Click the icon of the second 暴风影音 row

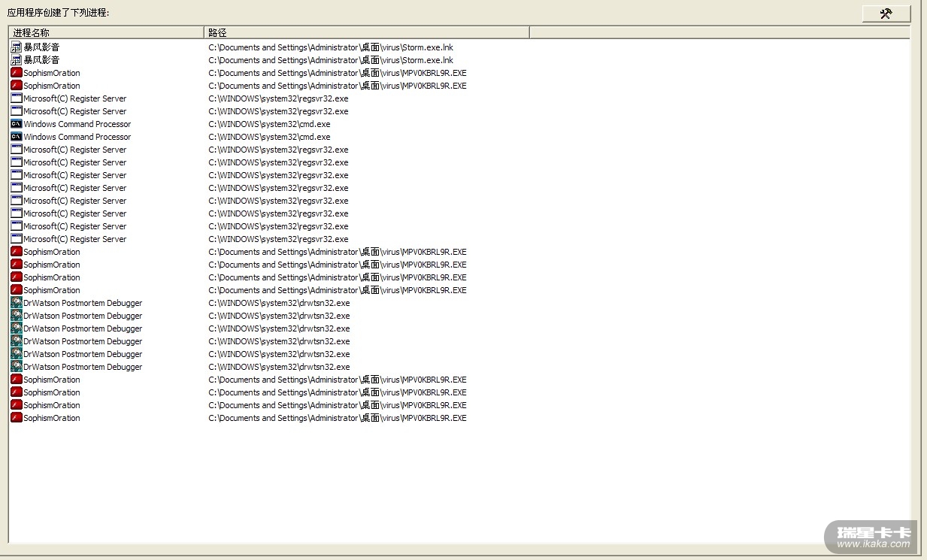[x=16, y=60]
